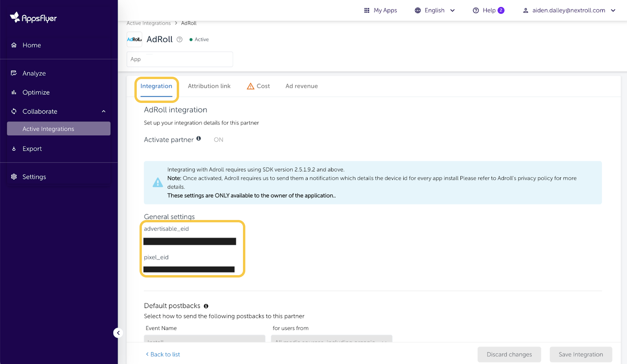Open the English language dropdown
Image resolution: width=627 pixels, height=364 pixels.
point(435,11)
